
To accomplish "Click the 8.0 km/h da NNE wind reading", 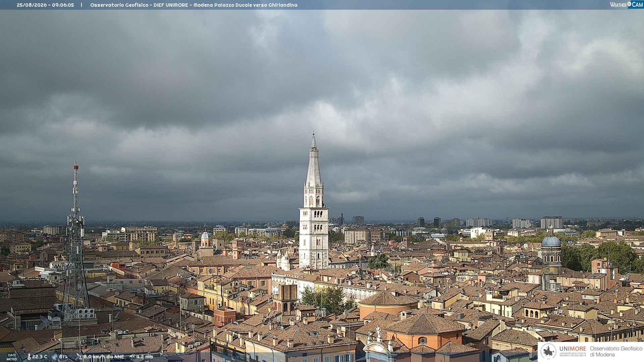I will pos(104,357).
